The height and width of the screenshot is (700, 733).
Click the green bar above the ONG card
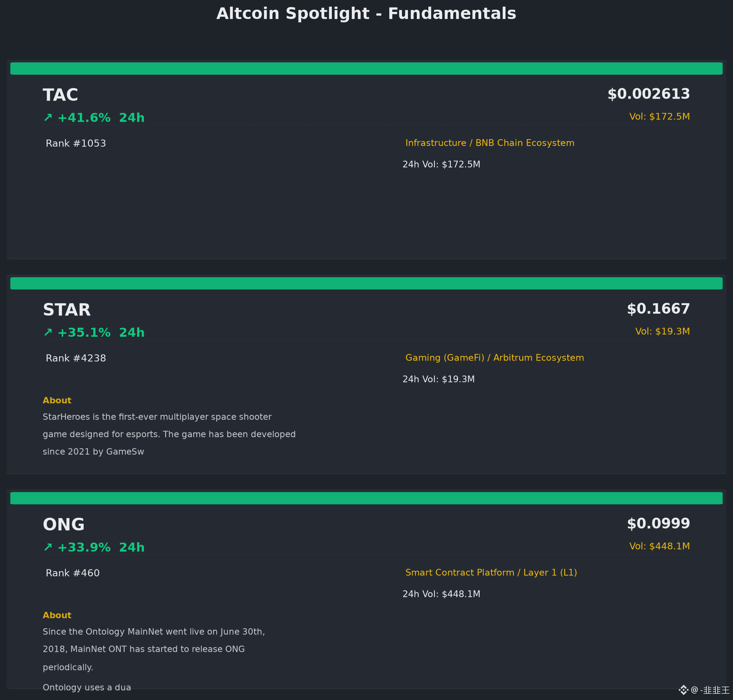pyautogui.click(x=366, y=498)
